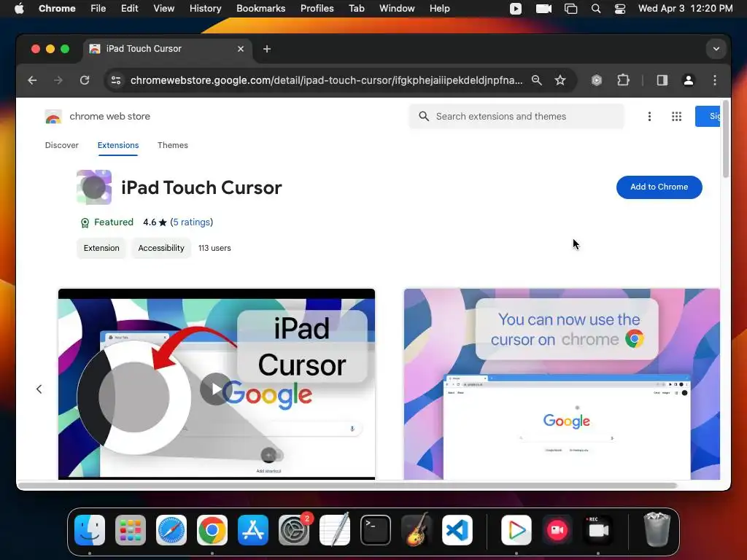Switch to the Themes tab
This screenshot has width=747, height=560.
(172, 145)
